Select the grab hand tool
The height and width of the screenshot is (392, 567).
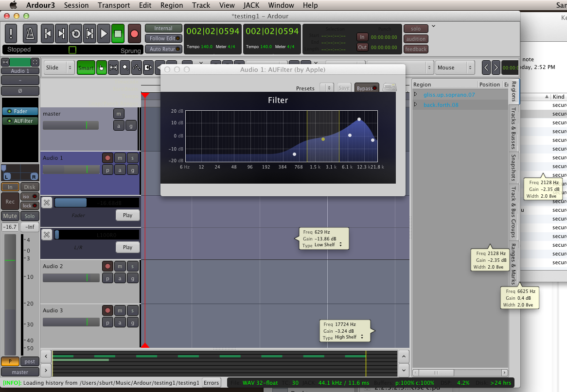(102, 68)
